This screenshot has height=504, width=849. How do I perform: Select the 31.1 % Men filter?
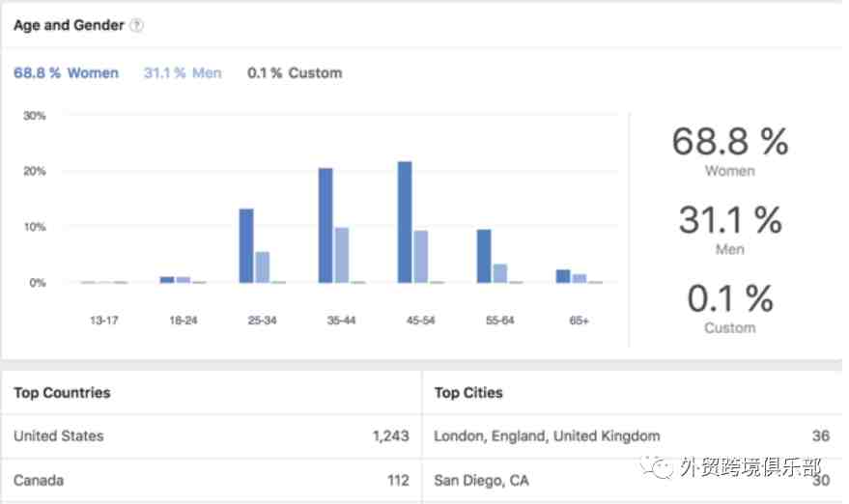183,73
